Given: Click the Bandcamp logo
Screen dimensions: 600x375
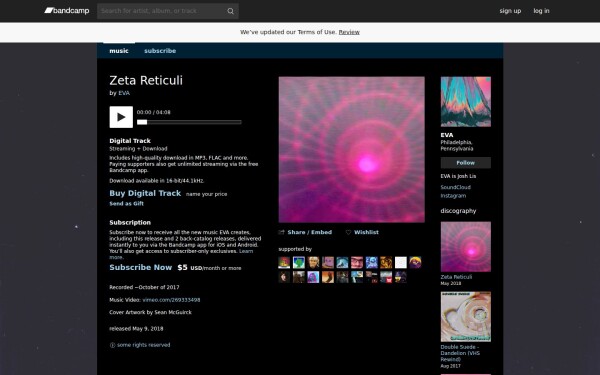Looking at the screenshot, I should (x=67, y=11).
